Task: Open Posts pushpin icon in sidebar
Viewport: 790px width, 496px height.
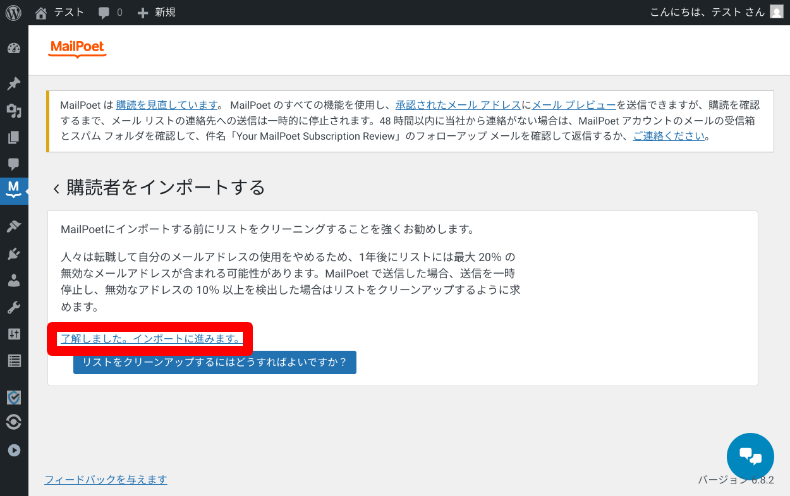Action: coord(14,83)
